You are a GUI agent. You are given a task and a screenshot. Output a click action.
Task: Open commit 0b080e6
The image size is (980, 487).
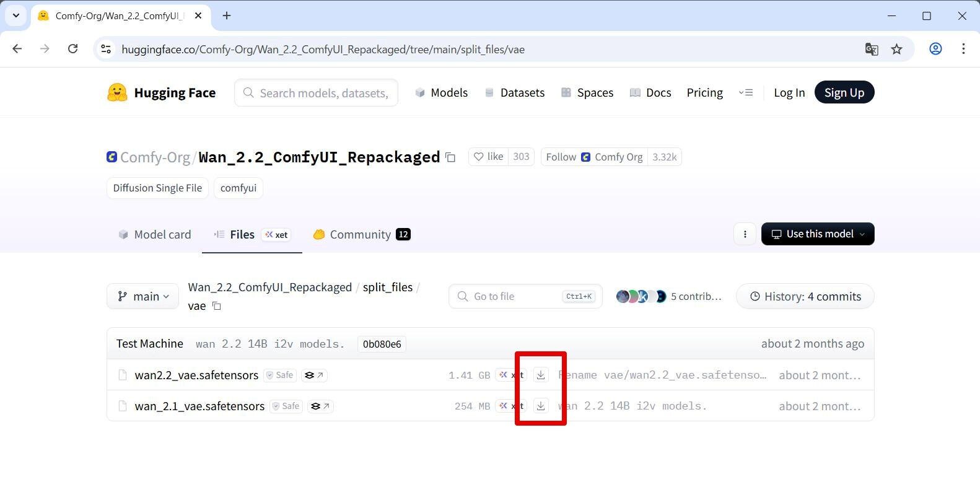tap(382, 344)
